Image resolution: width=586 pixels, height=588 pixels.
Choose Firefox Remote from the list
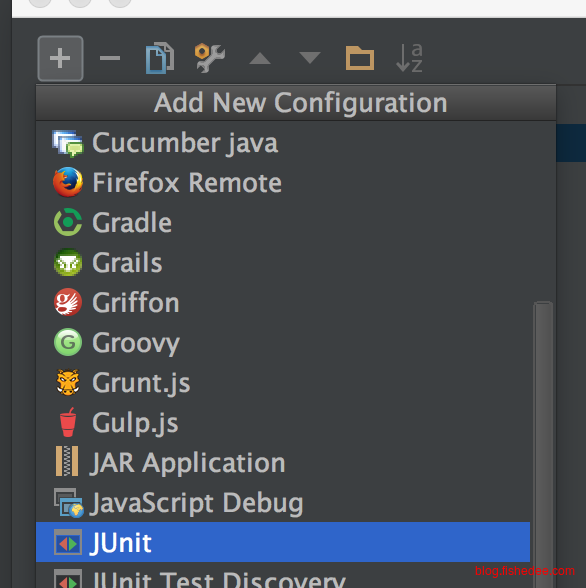pos(283,183)
